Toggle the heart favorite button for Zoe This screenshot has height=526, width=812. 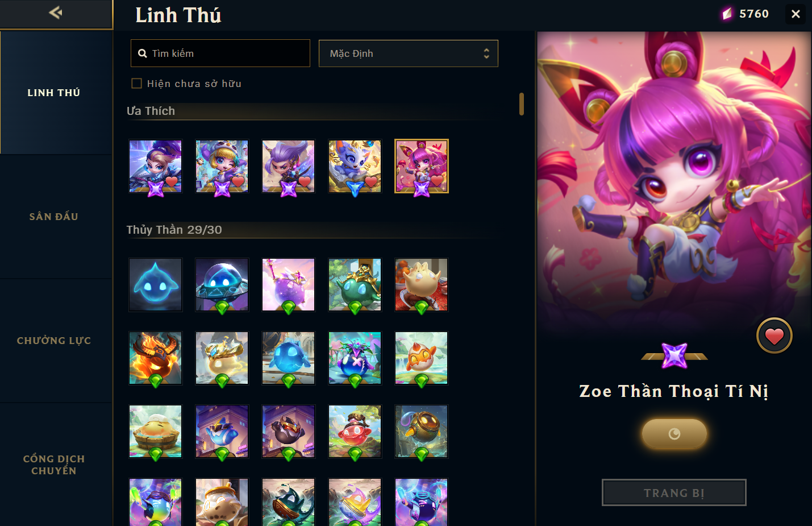774,336
